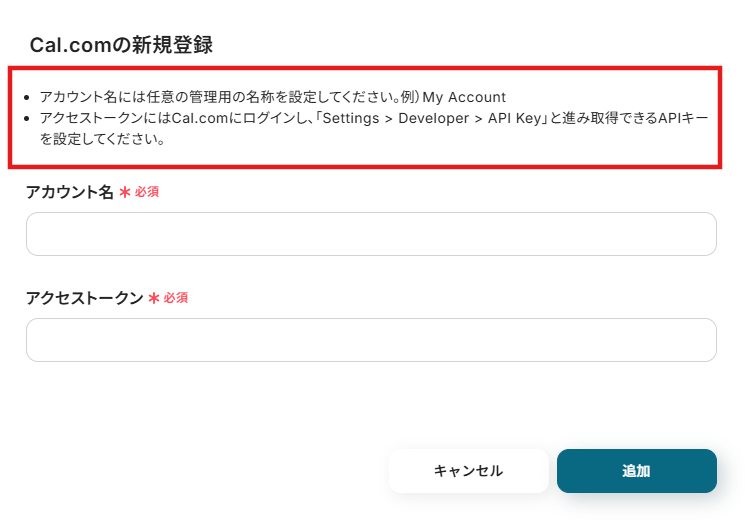Image resolution: width=745 pixels, height=520 pixels.
Task: Click the red asterisk beside アカウント名
Action: click(125, 192)
